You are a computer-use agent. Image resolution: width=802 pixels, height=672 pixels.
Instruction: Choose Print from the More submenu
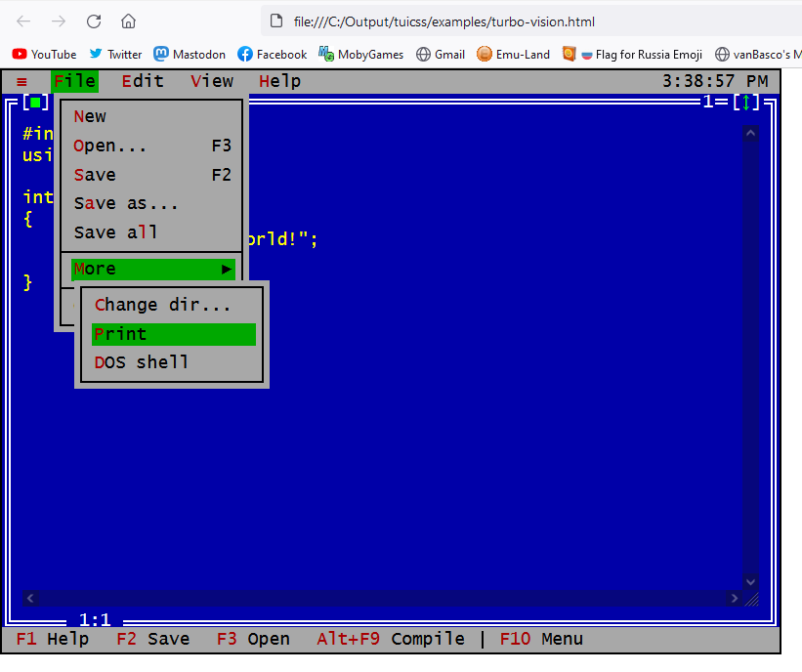pyautogui.click(x=174, y=334)
